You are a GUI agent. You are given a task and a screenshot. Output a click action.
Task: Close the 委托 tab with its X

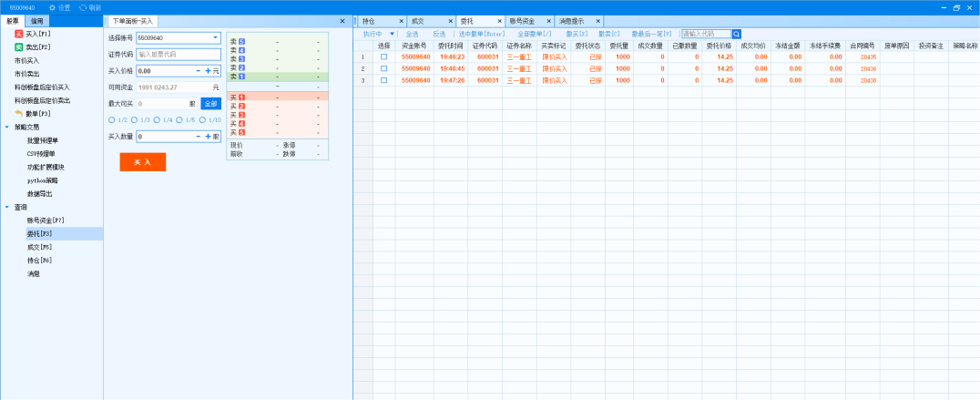(499, 21)
